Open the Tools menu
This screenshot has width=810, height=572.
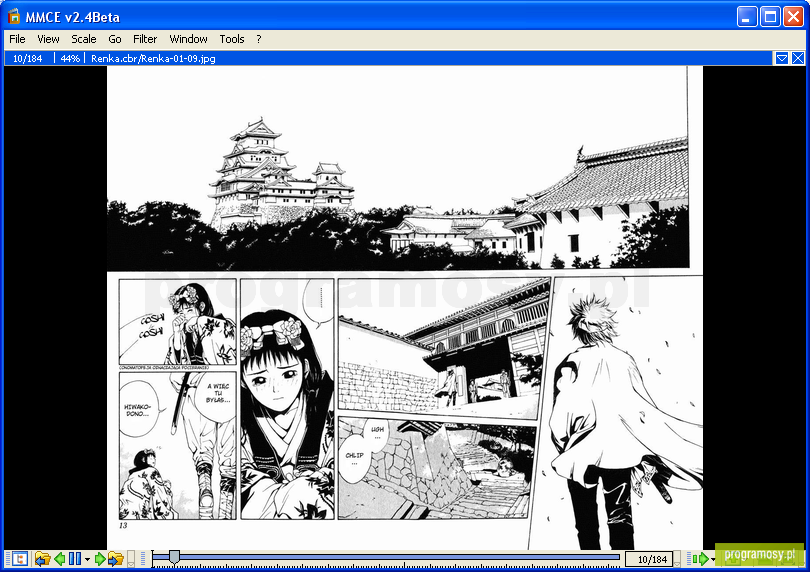231,39
